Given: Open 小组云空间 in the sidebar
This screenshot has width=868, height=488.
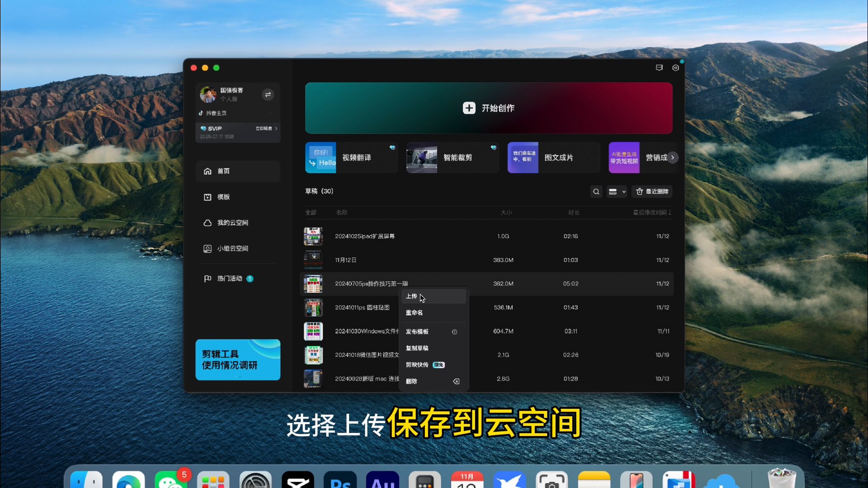Looking at the screenshot, I should (238, 249).
